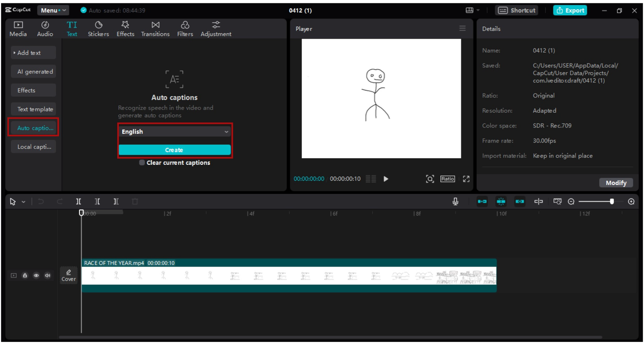Choose the Select cursor tool

pyautogui.click(x=13, y=201)
